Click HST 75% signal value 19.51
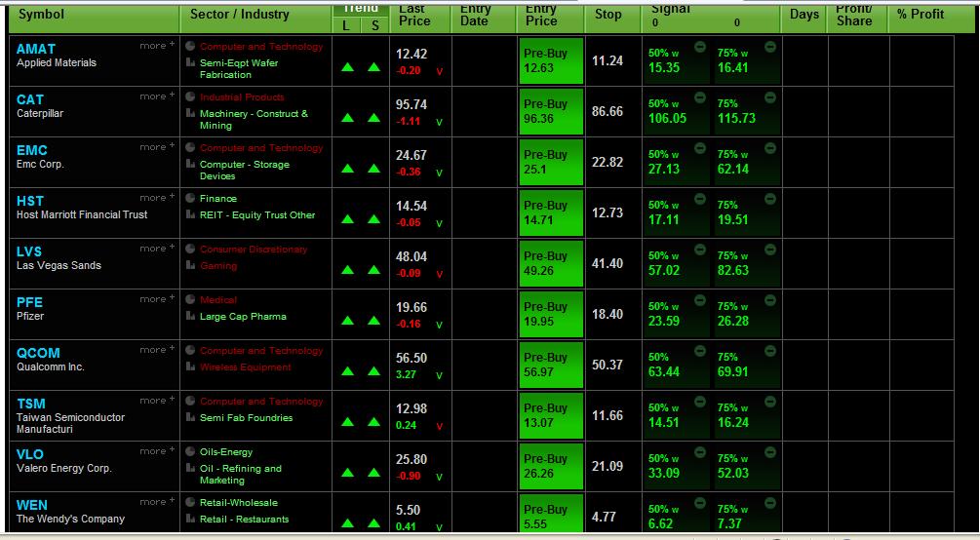Screen dimensions: 980x540 coord(732,219)
